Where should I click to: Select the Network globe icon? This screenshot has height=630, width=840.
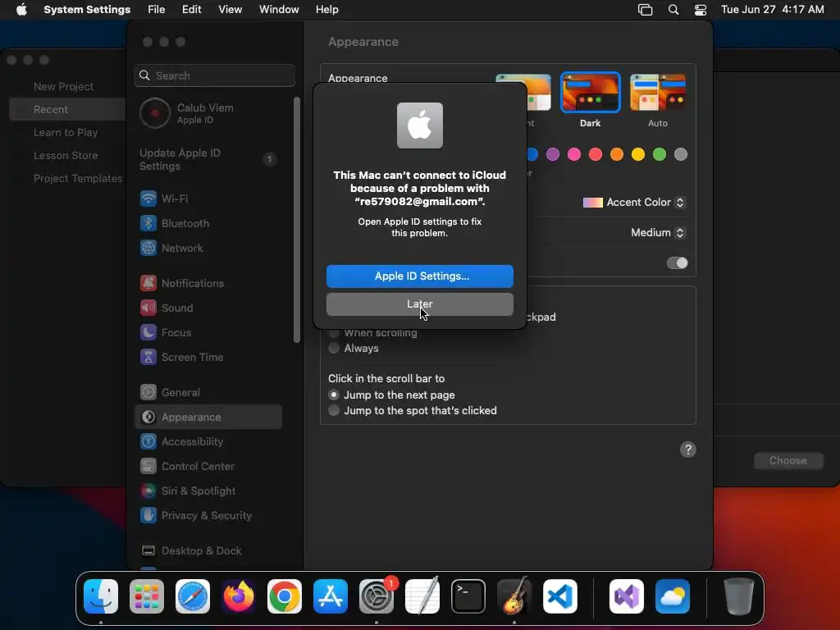click(148, 248)
